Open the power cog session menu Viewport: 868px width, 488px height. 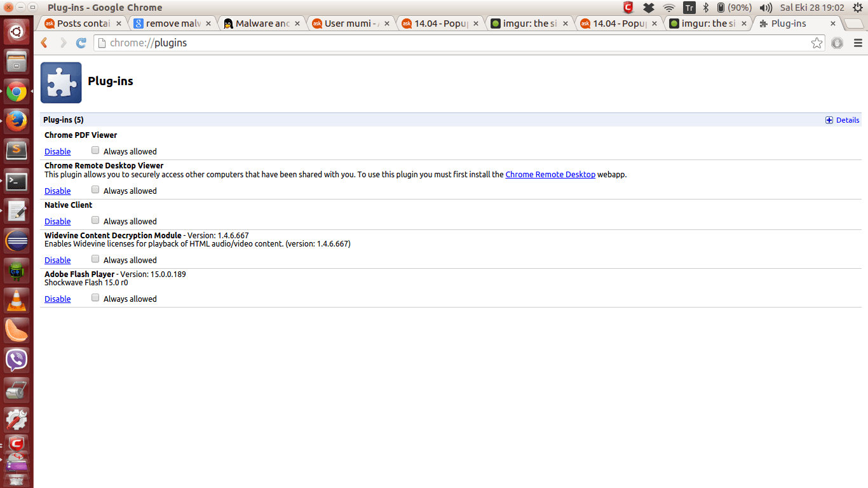coord(857,8)
